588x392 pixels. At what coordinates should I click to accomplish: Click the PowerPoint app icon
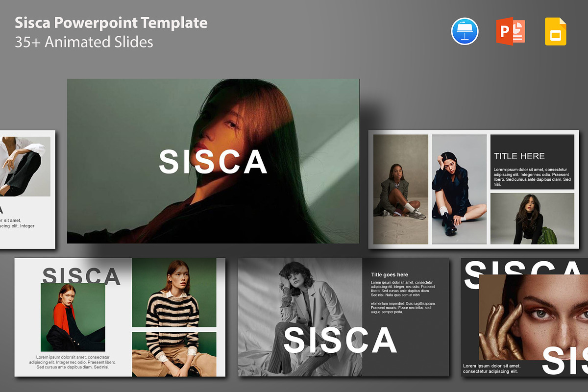click(x=510, y=31)
